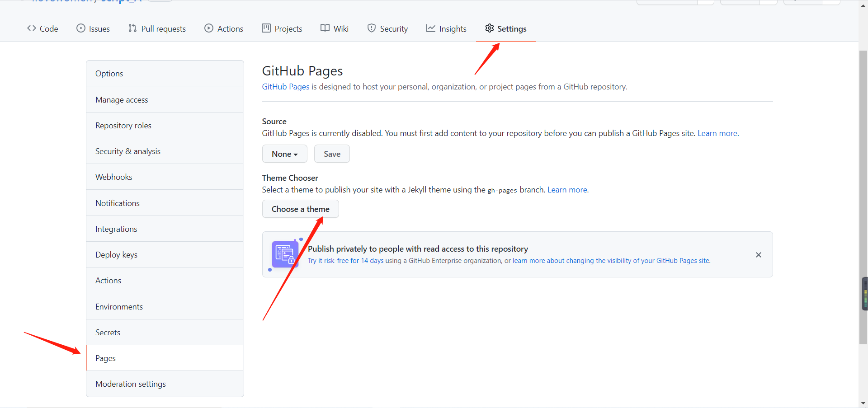The height and width of the screenshot is (408, 868).
Task: Click the Save button under Source
Action: 331,154
